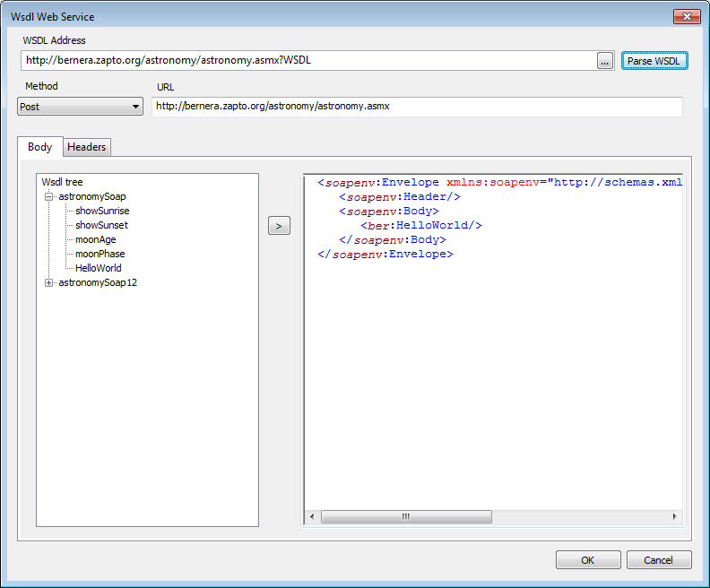The height and width of the screenshot is (588, 710).
Task: Confirm the dialog with OK
Action: [587, 560]
